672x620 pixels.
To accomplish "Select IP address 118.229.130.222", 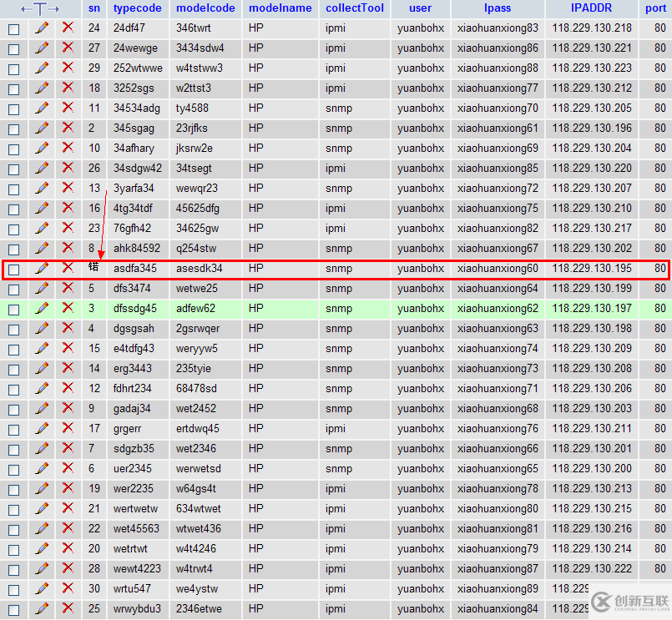I will pos(592,568).
